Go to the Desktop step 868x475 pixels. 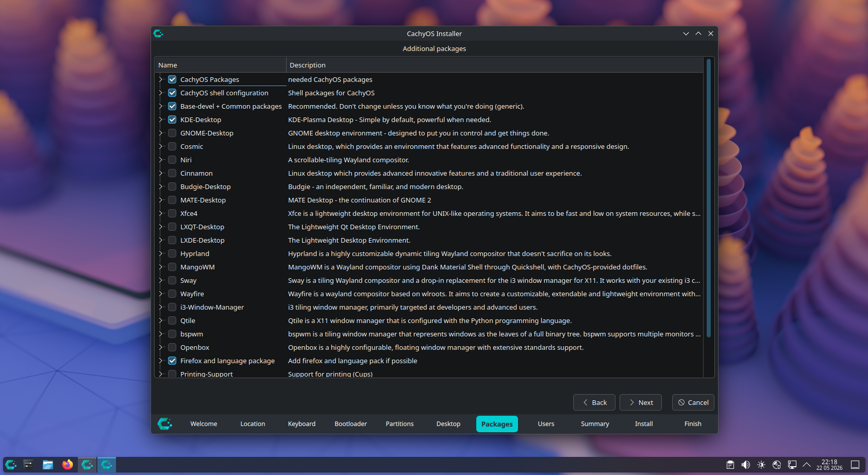click(448, 424)
